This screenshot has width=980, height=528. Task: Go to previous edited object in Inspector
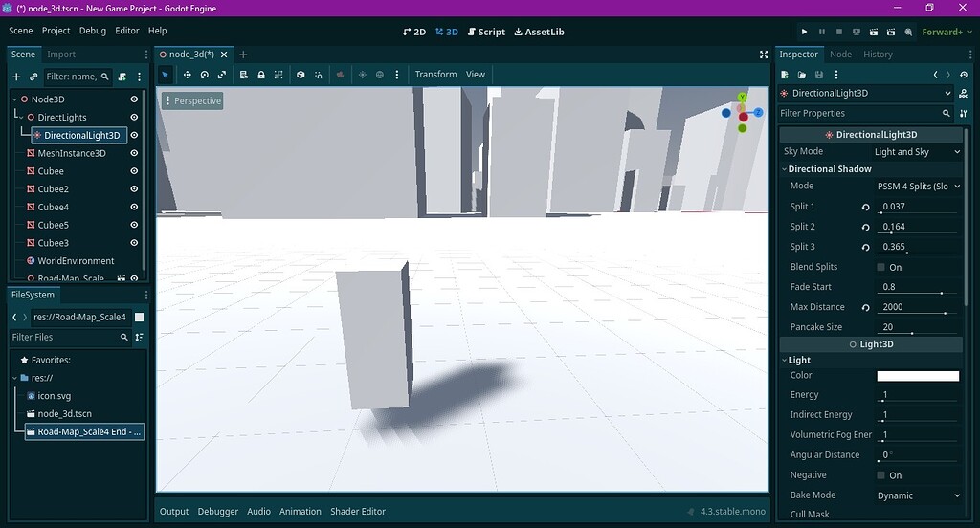936,75
